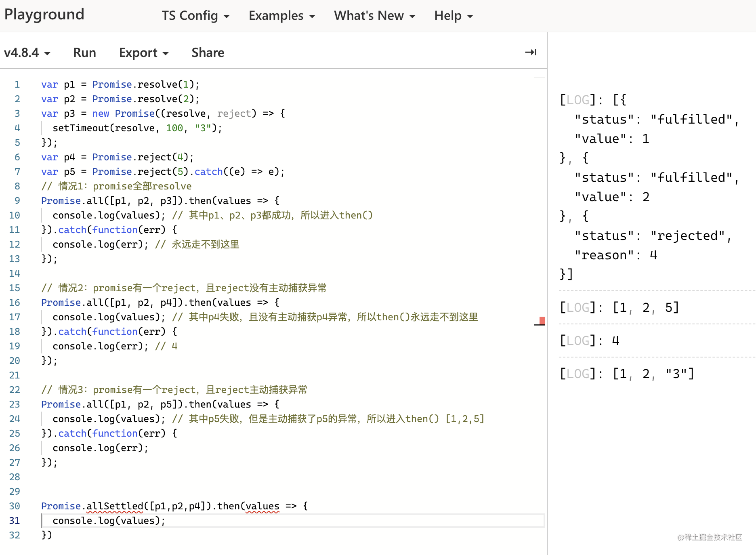Open the Export dropdown
This screenshot has width=756, height=555.
[x=143, y=53]
